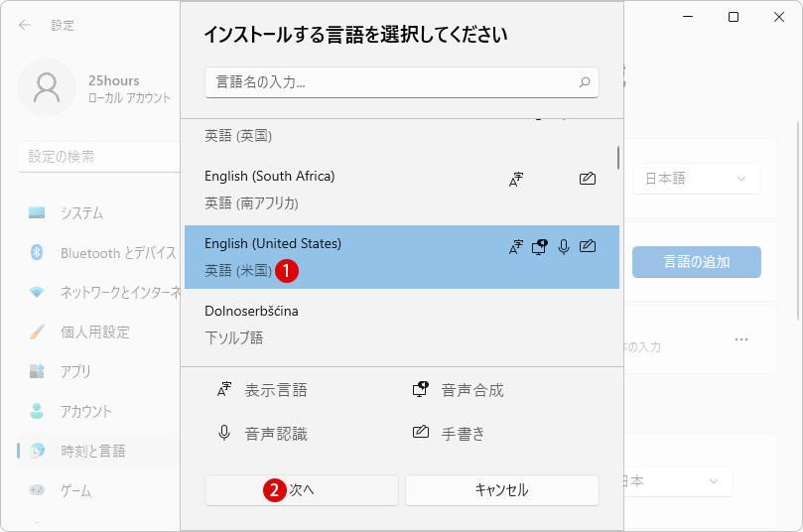The height and width of the screenshot is (532, 803).
Task: Click the Bluetooth icon in sidebar
Action: [x=37, y=252]
